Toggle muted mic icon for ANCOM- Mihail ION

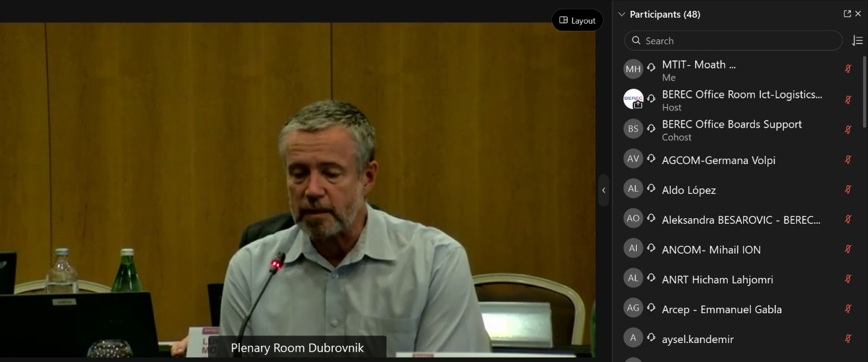click(848, 249)
